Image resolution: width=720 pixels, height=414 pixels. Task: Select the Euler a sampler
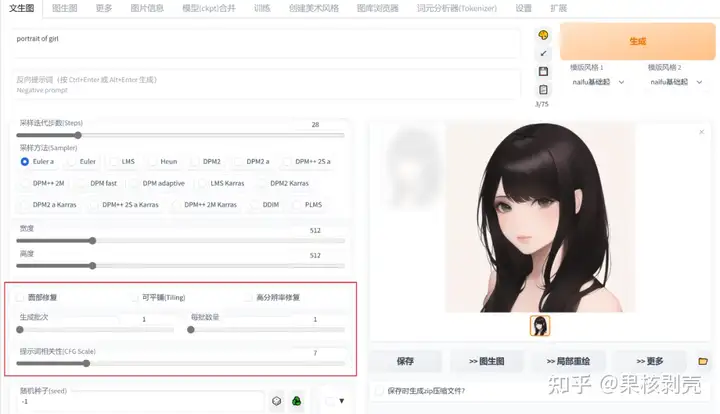tap(38, 162)
